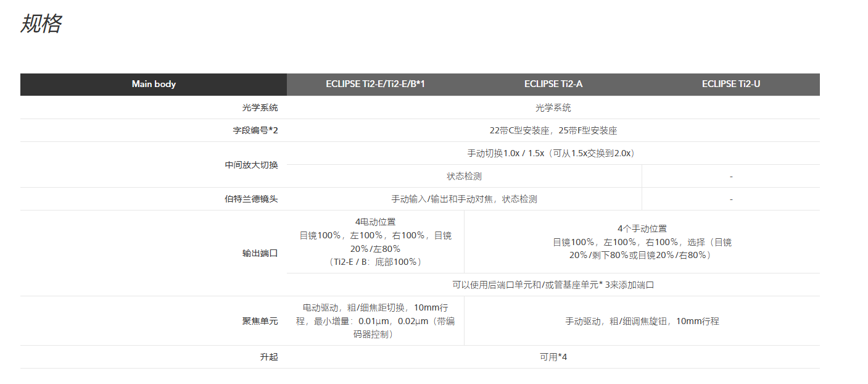Screen dimensions: 868x384
Task: Click the 规格 page heading
Action: pos(41,24)
